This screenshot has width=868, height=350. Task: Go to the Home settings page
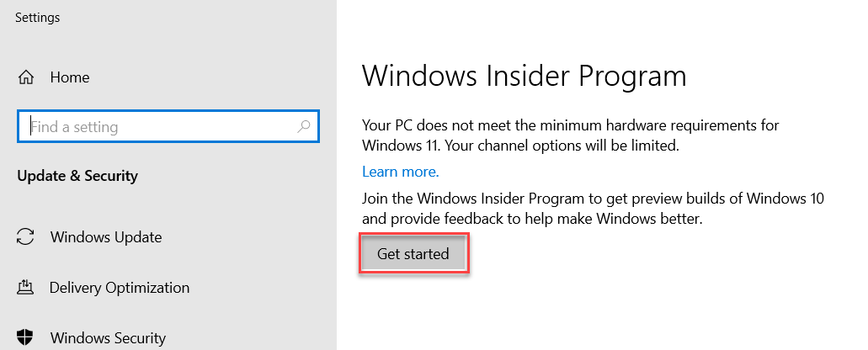[x=69, y=77]
